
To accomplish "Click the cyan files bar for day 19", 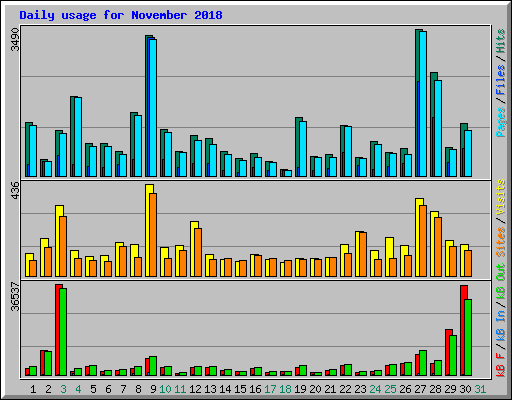I will 303,149.
